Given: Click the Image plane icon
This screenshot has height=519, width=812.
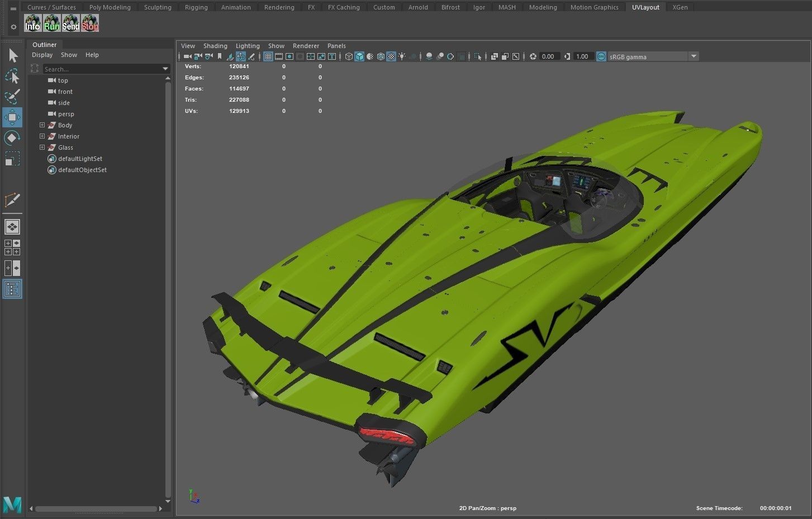Looking at the screenshot, I should coord(231,56).
